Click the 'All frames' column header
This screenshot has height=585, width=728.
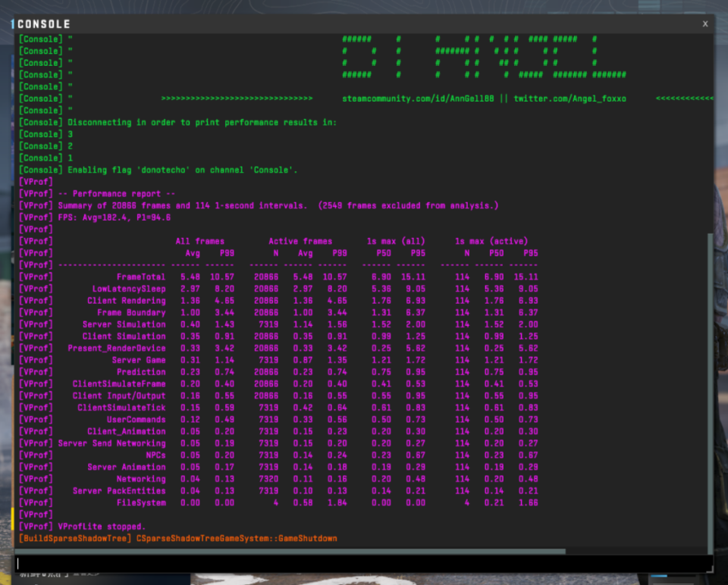[x=199, y=241]
